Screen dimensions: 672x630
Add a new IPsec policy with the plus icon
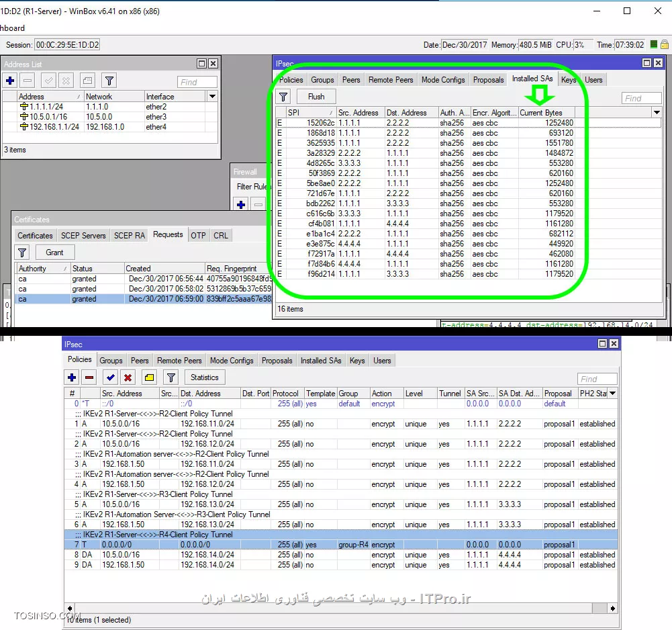tap(72, 377)
